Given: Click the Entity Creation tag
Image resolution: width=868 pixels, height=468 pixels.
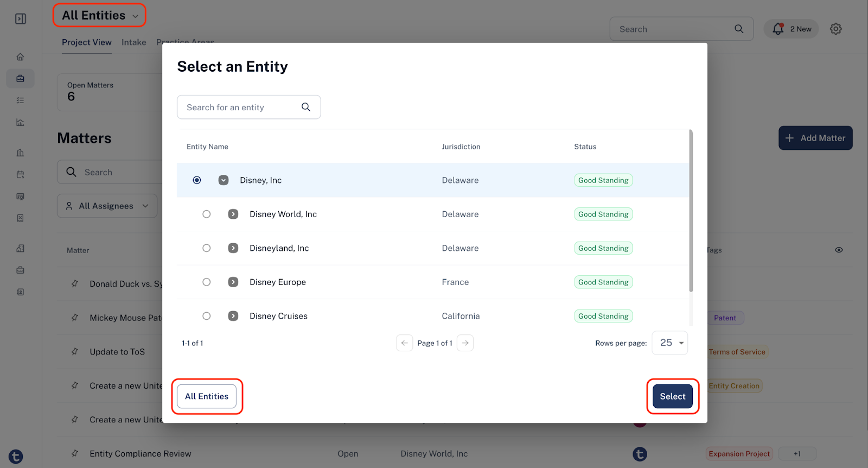Looking at the screenshot, I should pos(734,386).
